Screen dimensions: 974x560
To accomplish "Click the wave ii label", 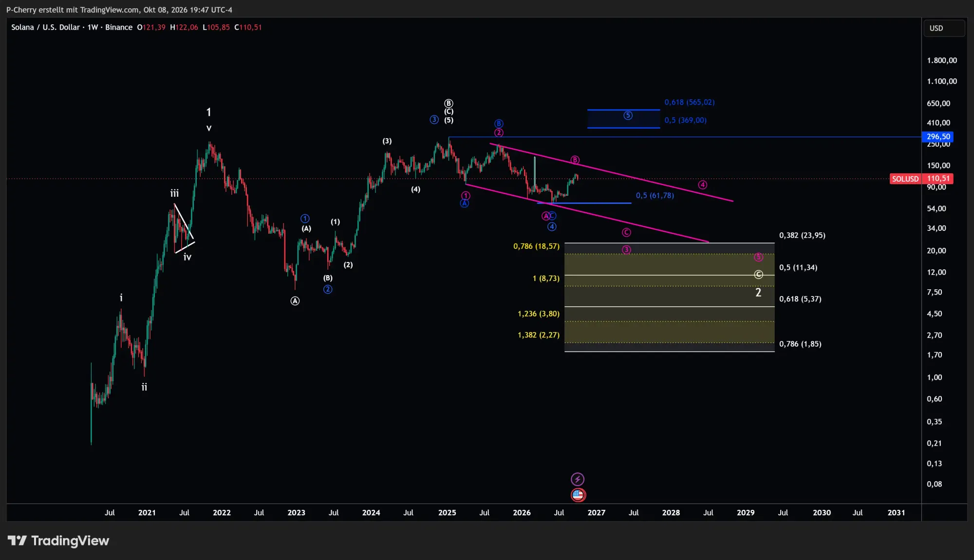I will point(144,387).
